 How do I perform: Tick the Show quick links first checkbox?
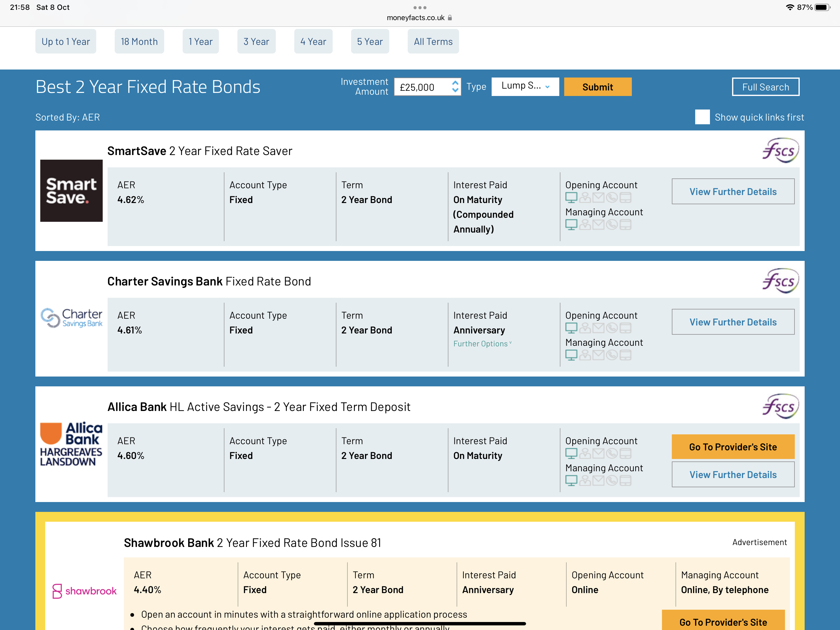[702, 117]
